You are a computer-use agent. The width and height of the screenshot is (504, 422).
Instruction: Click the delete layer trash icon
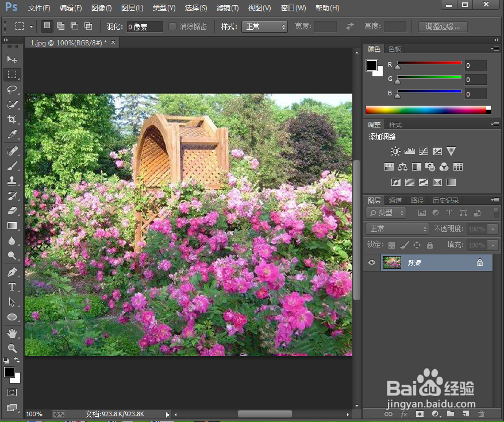click(x=481, y=413)
